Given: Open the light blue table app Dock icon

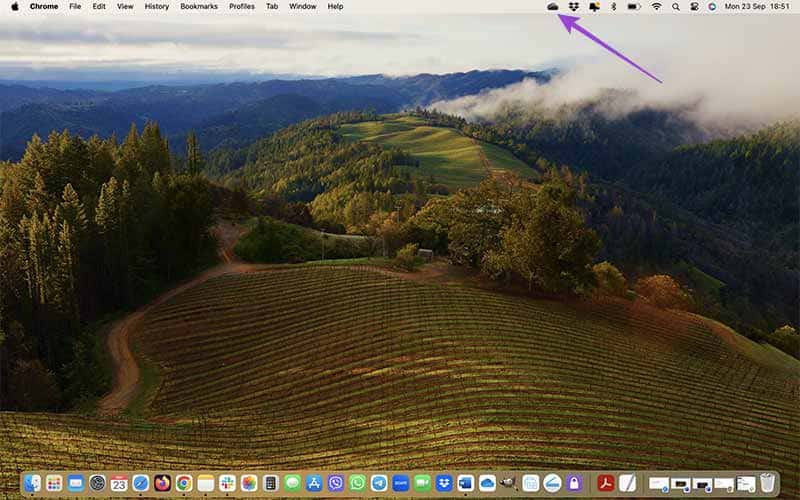Looking at the screenshot, I should click(x=531, y=483).
